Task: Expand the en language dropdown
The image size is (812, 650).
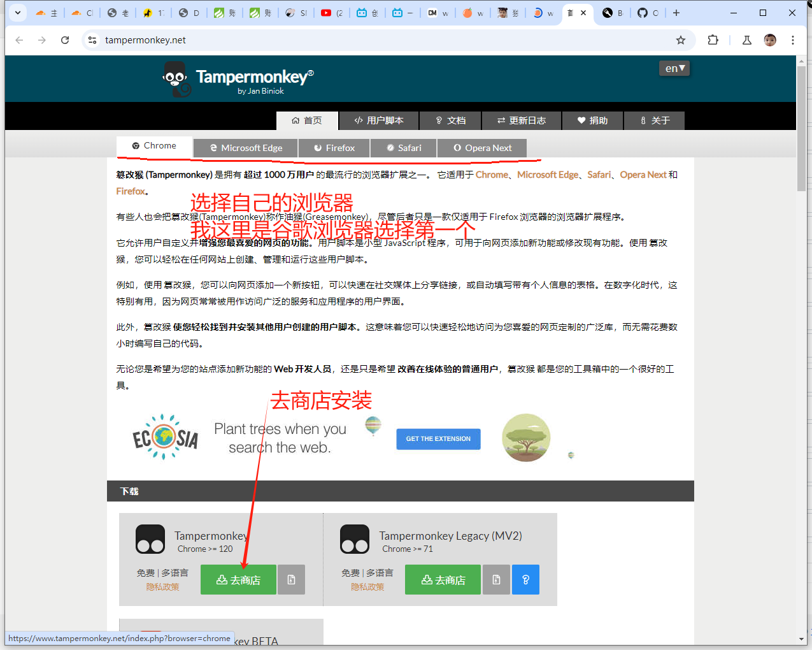Action: click(x=674, y=68)
